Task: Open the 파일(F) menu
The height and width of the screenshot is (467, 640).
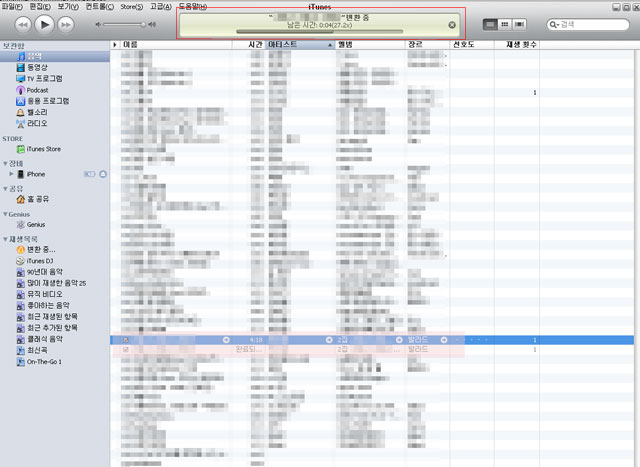Action: (12, 7)
